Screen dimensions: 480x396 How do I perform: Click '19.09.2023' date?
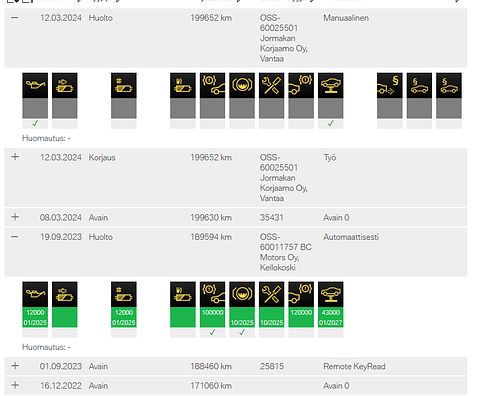(61, 237)
